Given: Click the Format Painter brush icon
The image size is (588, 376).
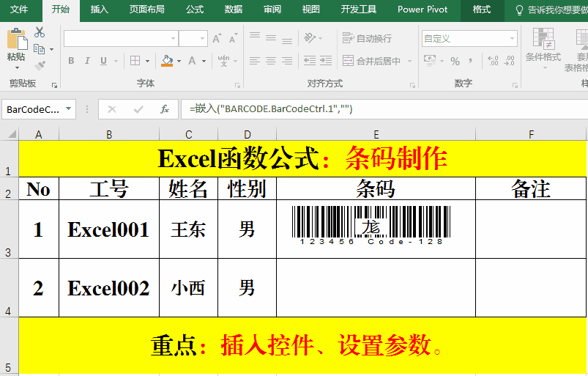Looking at the screenshot, I should 40,65.
